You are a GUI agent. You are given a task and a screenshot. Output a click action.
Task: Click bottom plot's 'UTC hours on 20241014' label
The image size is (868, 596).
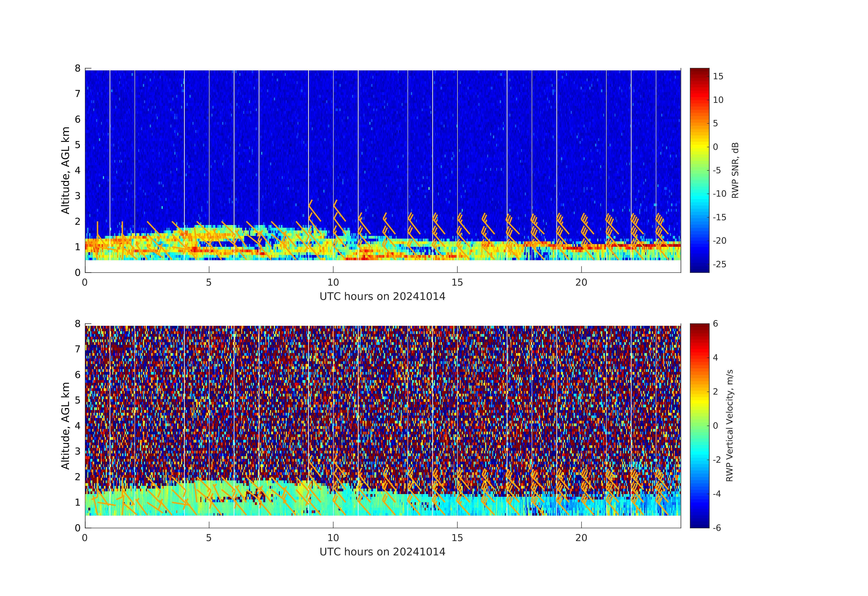(x=382, y=551)
